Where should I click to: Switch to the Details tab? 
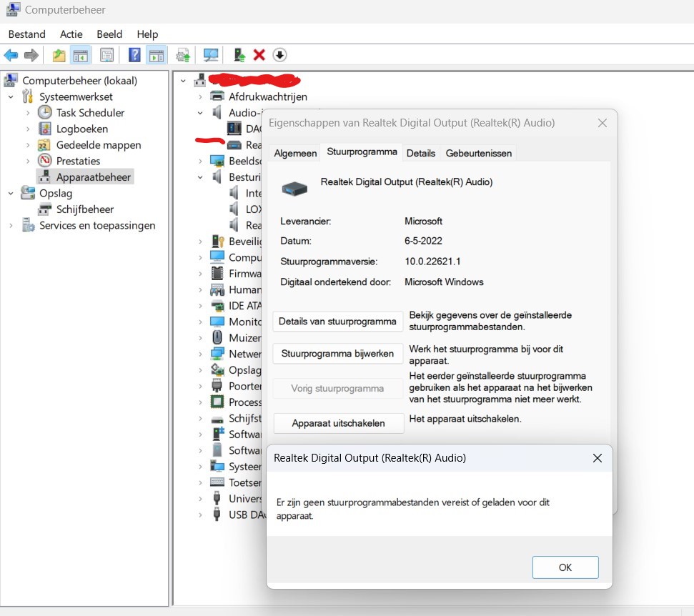[x=420, y=153]
